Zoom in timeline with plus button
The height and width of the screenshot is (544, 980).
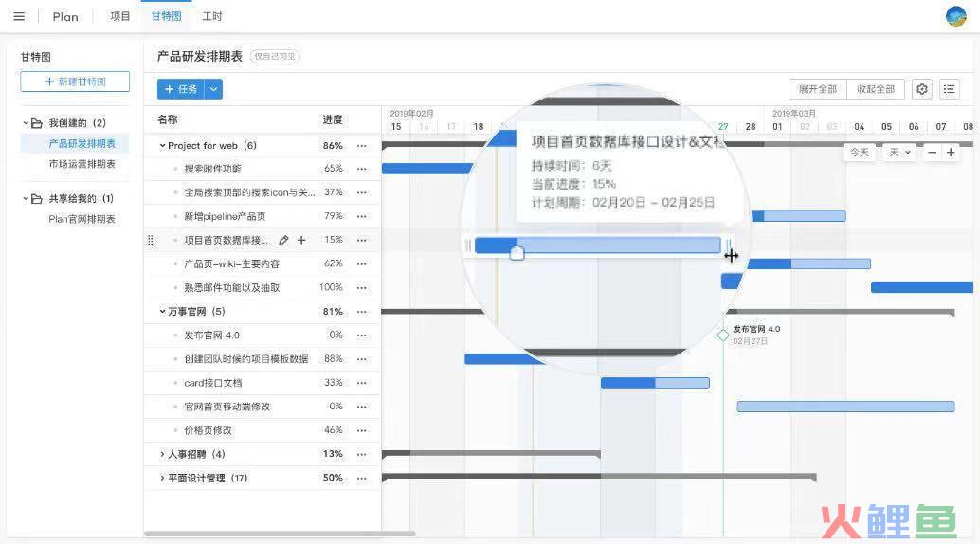coord(951,153)
